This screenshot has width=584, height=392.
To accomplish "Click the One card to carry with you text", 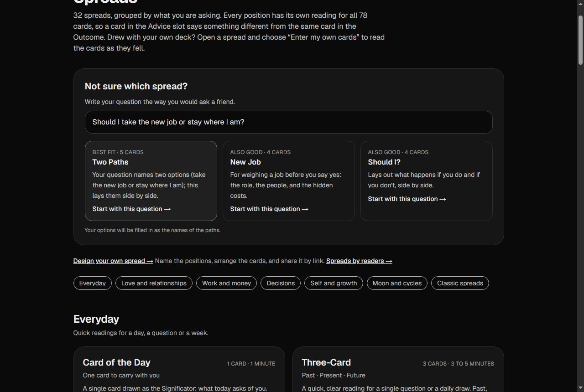I will point(121,375).
